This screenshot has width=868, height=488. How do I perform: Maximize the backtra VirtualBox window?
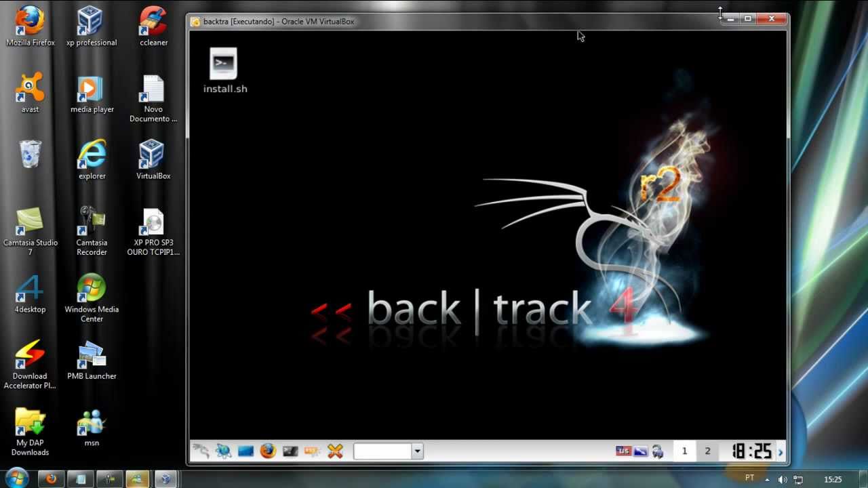[747, 20]
